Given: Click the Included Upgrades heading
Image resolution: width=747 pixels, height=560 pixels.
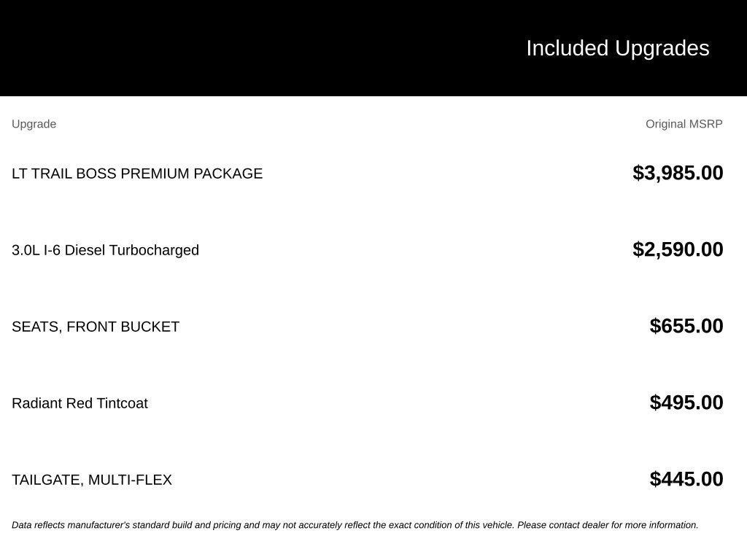Looking at the screenshot, I should (617, 48).
